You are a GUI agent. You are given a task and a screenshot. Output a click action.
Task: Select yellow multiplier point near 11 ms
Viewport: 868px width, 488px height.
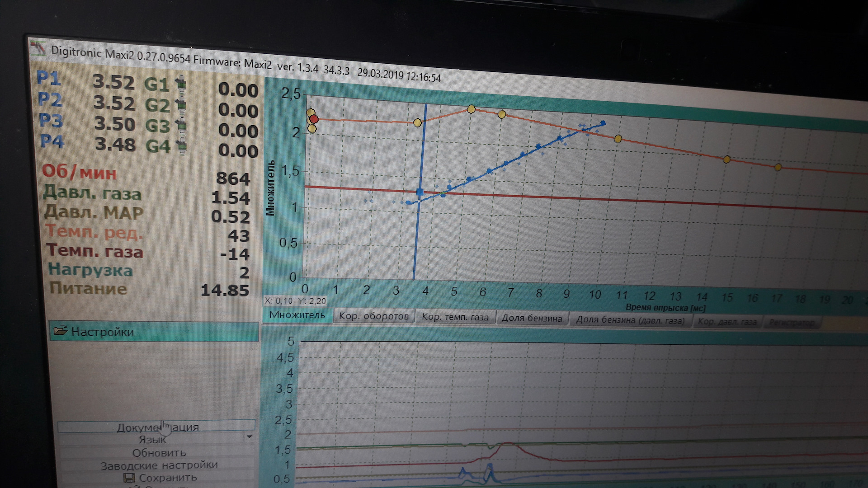pos(618,139)
